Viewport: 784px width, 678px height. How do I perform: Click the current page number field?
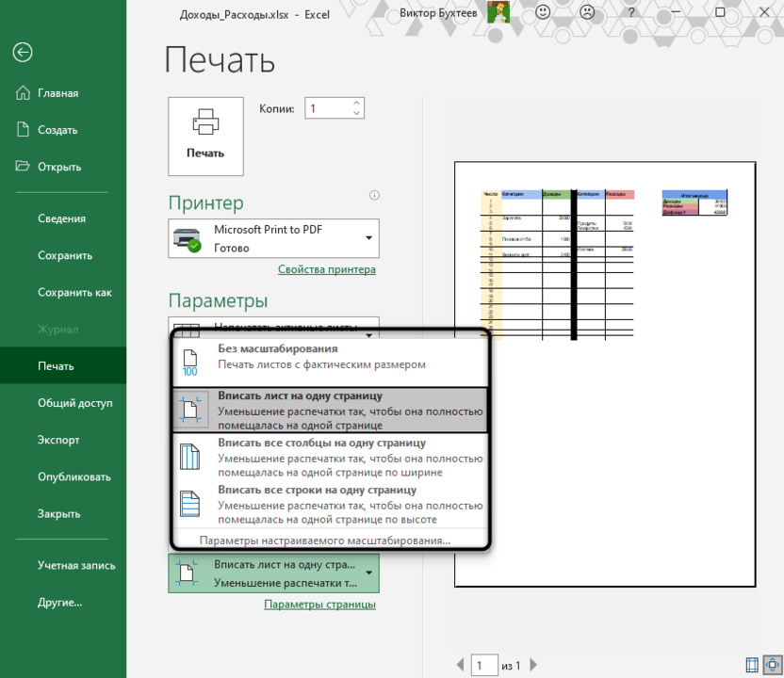point(483,666)
